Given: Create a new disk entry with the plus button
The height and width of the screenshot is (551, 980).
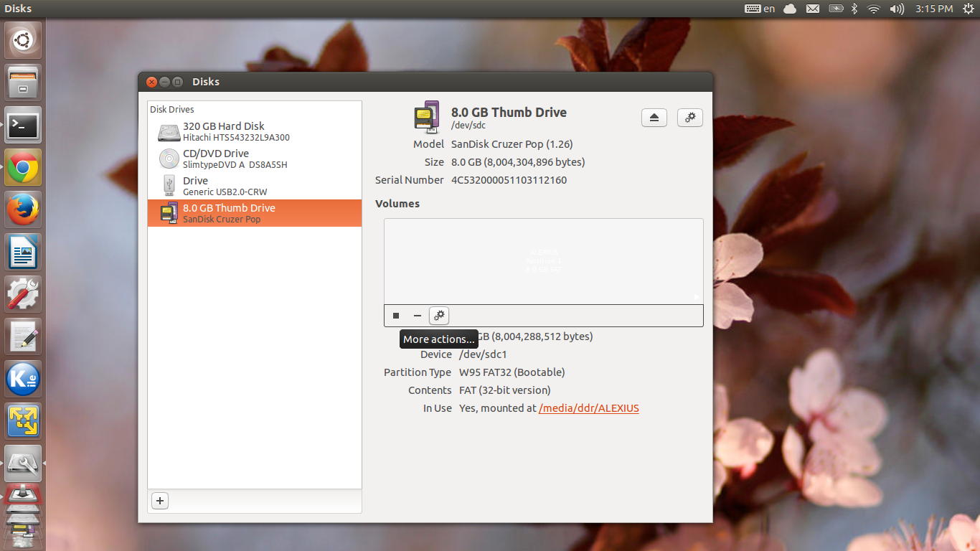Looking at the screenshot, I should [x=159, y=500].
